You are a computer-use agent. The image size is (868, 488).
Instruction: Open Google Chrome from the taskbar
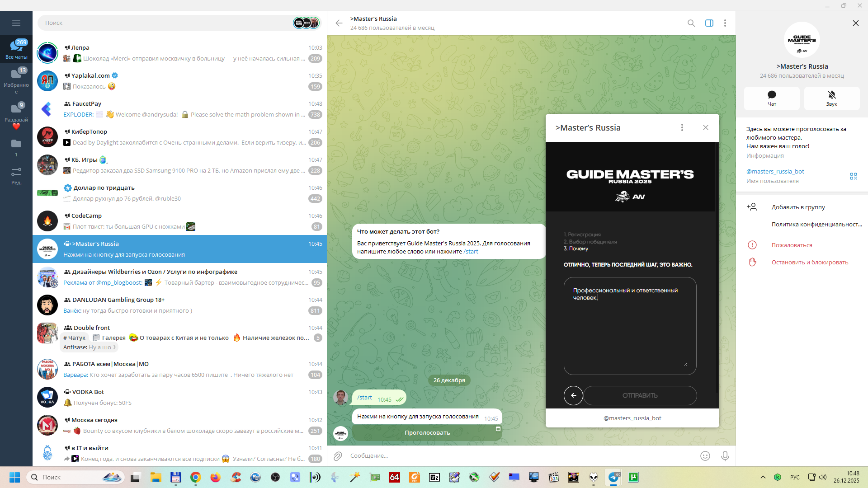point(195,477)
